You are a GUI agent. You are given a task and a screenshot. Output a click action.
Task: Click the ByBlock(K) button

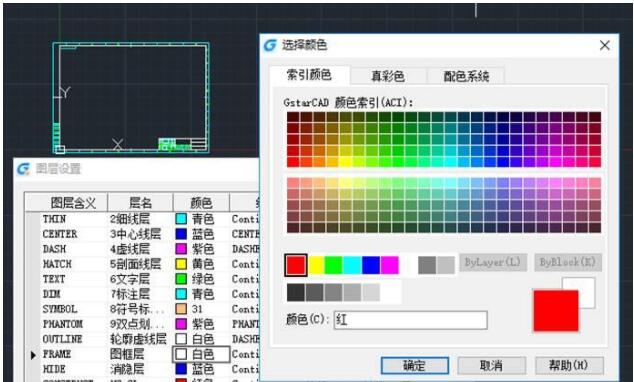tap(568, 262)
